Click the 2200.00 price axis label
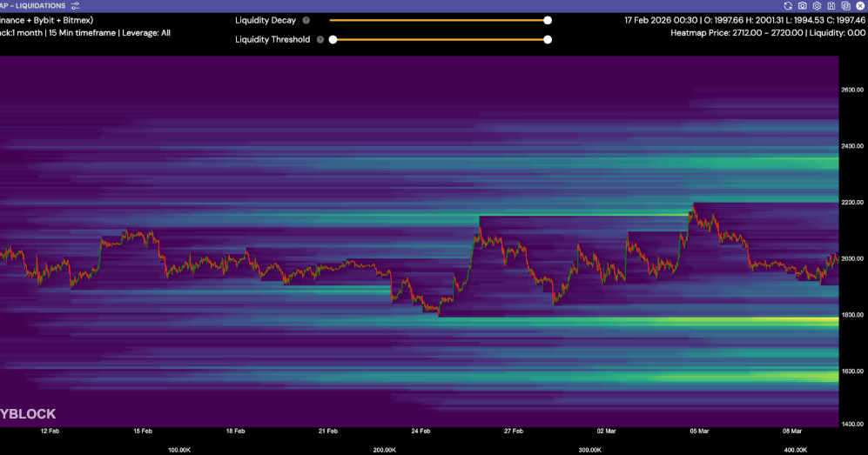The height and width of the screenshot is (455, 868). click(852, 203)
